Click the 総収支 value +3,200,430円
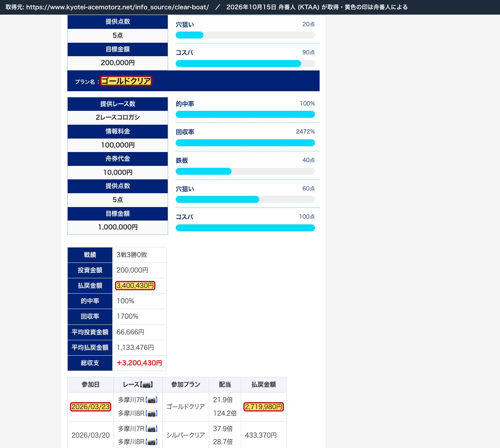The image size is (500, 448). [x=139, y=363]
